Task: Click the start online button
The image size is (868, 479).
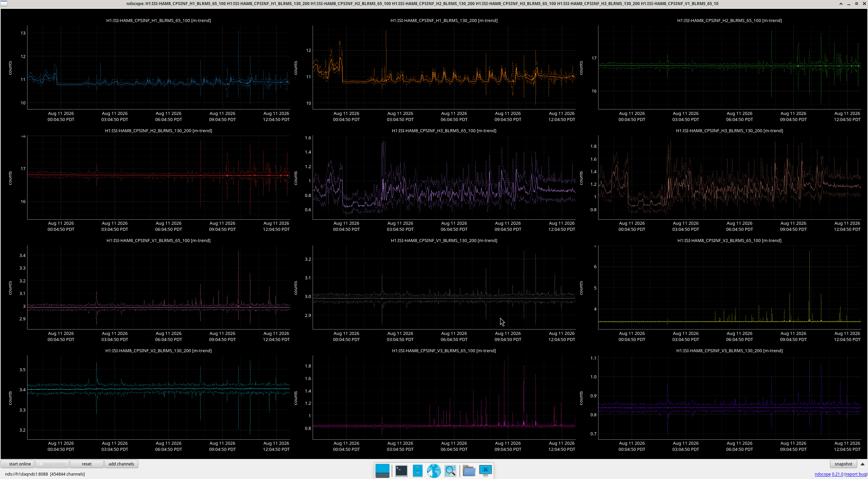Action: click(17, 464)
